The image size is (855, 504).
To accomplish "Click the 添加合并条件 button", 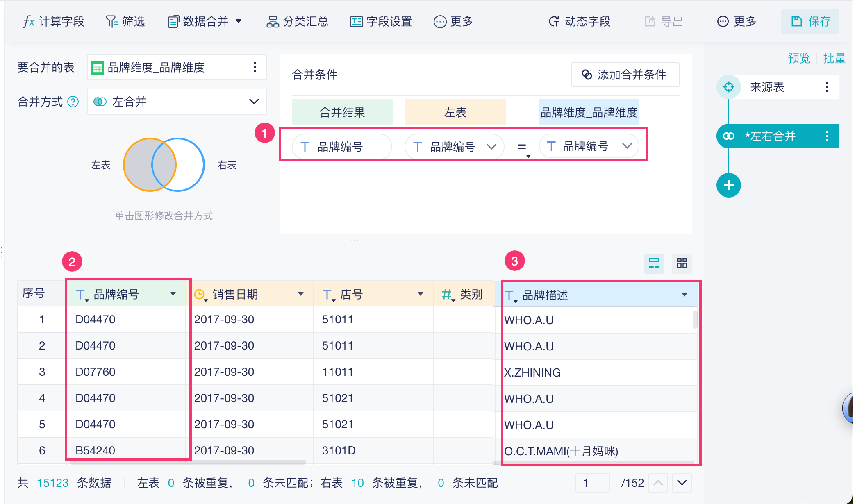I will click(x=625, y=75).
